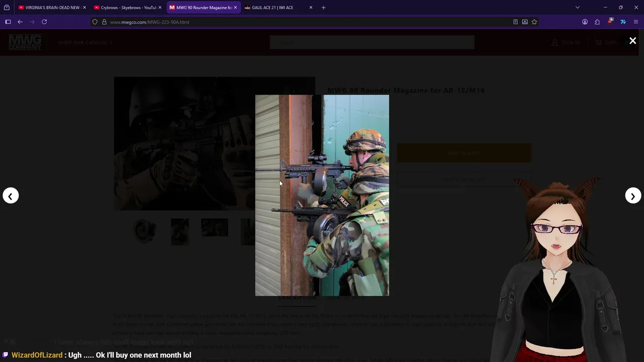Image resolution: width=644 pixels, height=362 pixels.
Task: Open the 7TV extension icon
Action: point(623,22)
